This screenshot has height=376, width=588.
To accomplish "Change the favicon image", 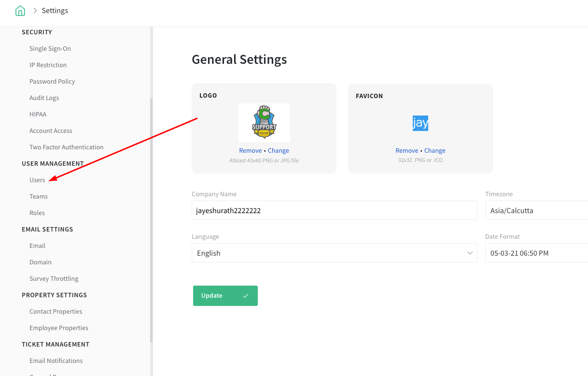I will pyautogui.click(x=435, y=151).
